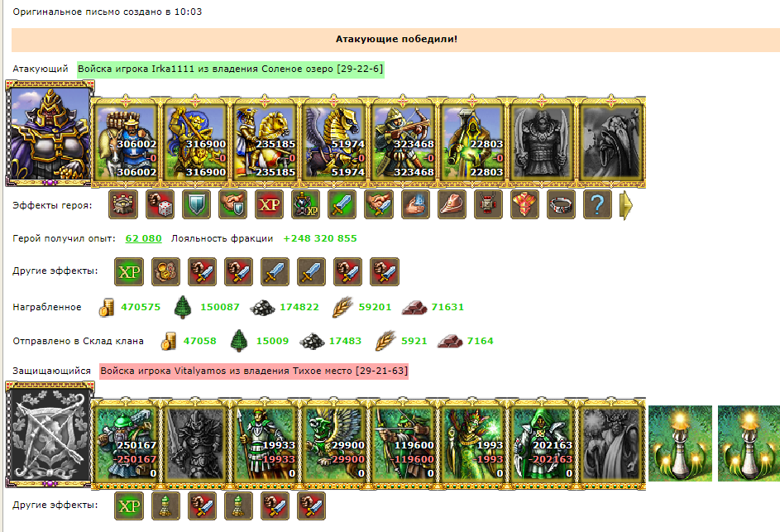Click defender hooded unit card with 202163
The width and height of the screenshot is (780, 532).
pos(542,443)
